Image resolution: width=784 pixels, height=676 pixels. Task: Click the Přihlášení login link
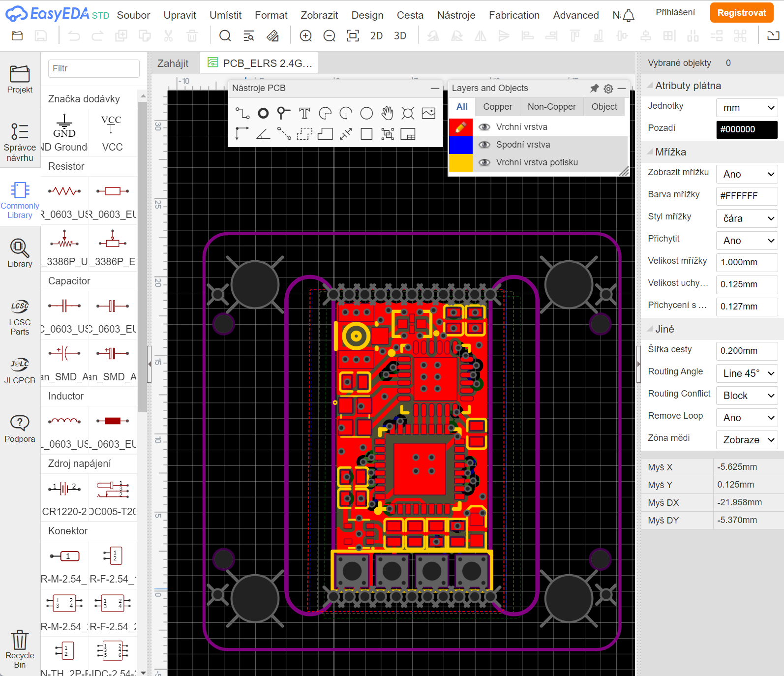click(x=675, y=12)
